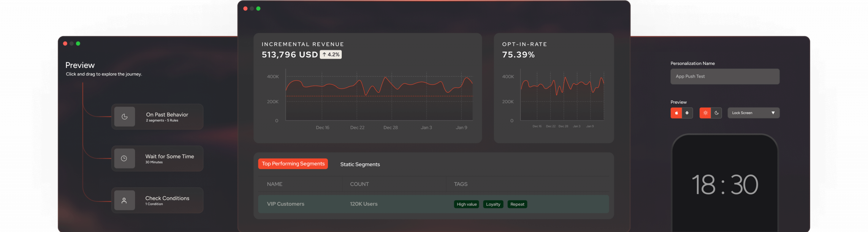868x232 pixels.
Task: Click the Personalization Name input field
Action: tap(725, 76)
